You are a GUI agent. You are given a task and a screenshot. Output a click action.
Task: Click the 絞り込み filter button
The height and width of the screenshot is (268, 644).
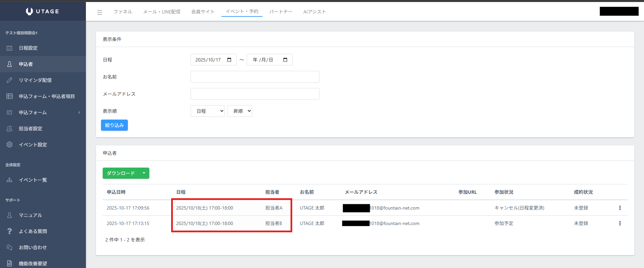(x=114, y=125)
